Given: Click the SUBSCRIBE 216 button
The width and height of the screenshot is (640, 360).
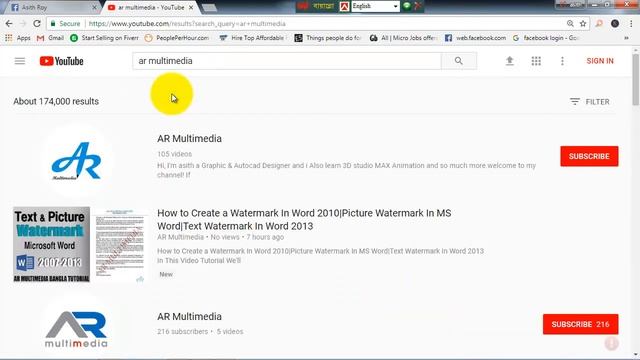Looking at the screenshot, I should pos(580,324).
